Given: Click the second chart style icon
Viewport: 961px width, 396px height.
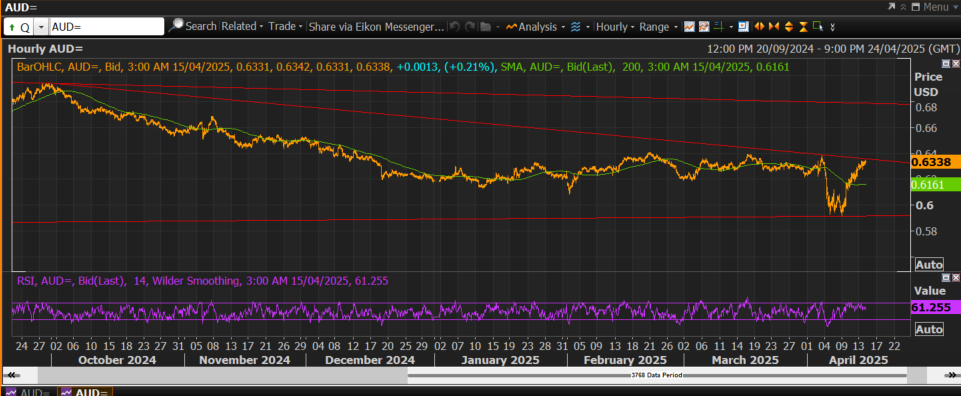Looking at the screenshot, I should (704, 27).
